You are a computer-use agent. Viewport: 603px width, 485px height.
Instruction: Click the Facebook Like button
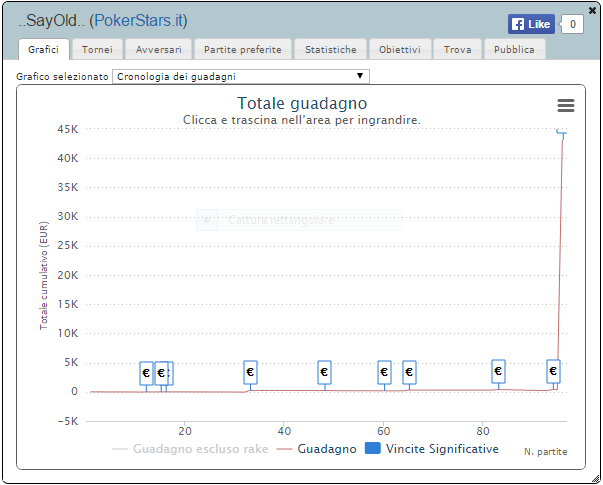click(x=531, y=24)
